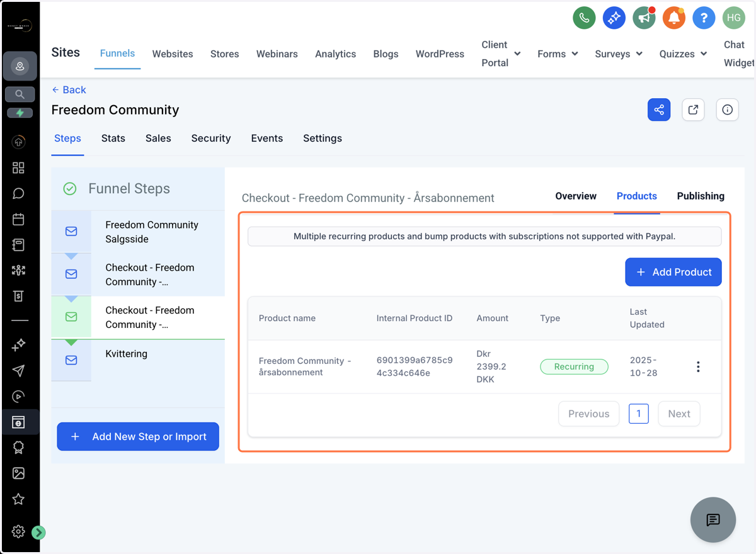Open the Reputation star icon
Viewport: 756px width, 554px height.
coord(18,499)
